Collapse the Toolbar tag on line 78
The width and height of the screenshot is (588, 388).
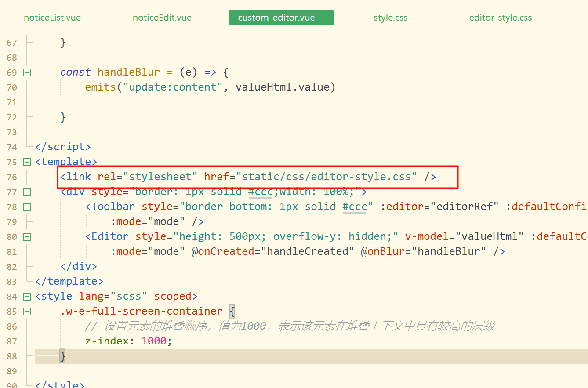27,207
